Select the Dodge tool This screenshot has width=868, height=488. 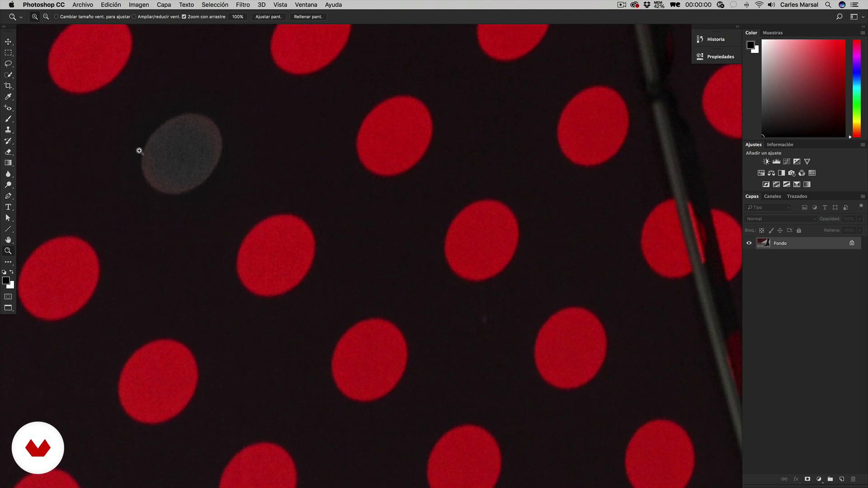click(8, 185)
